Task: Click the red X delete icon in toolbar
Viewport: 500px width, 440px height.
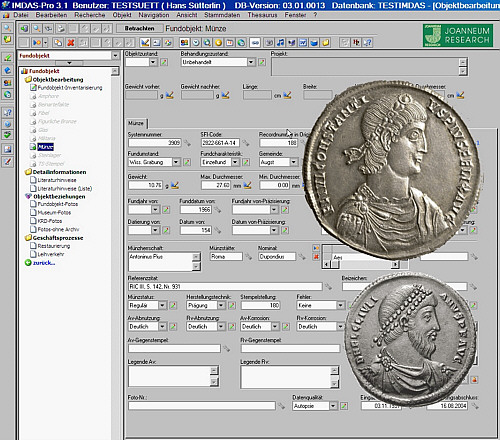Action: (71, 43)
